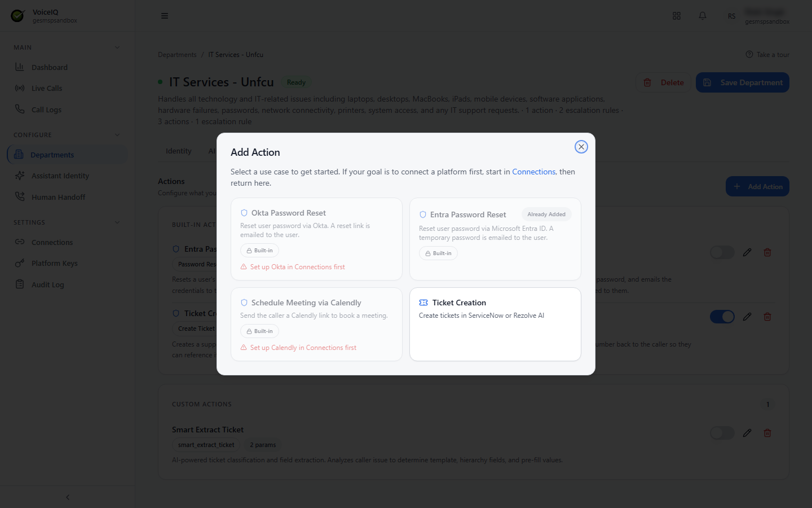
Task: Delete the Entra Password Reset action
Action: pos(767,252)
